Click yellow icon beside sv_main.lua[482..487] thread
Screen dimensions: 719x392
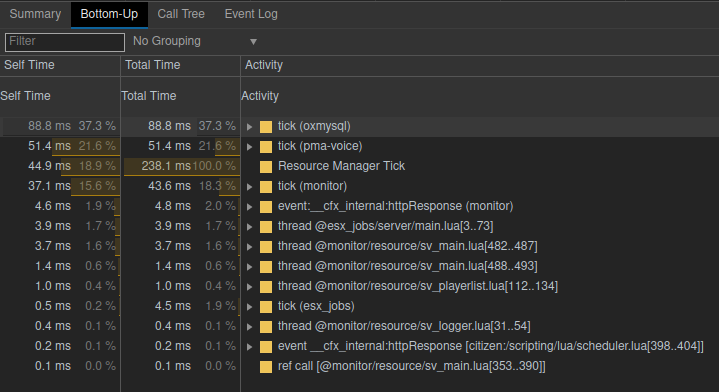tap(266, 247)
